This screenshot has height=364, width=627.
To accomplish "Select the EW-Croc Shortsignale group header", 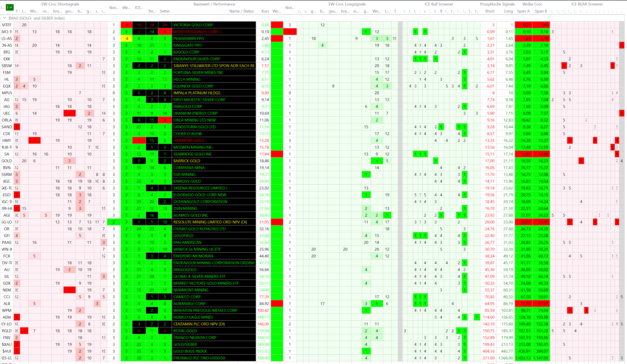I will (60, 4).
